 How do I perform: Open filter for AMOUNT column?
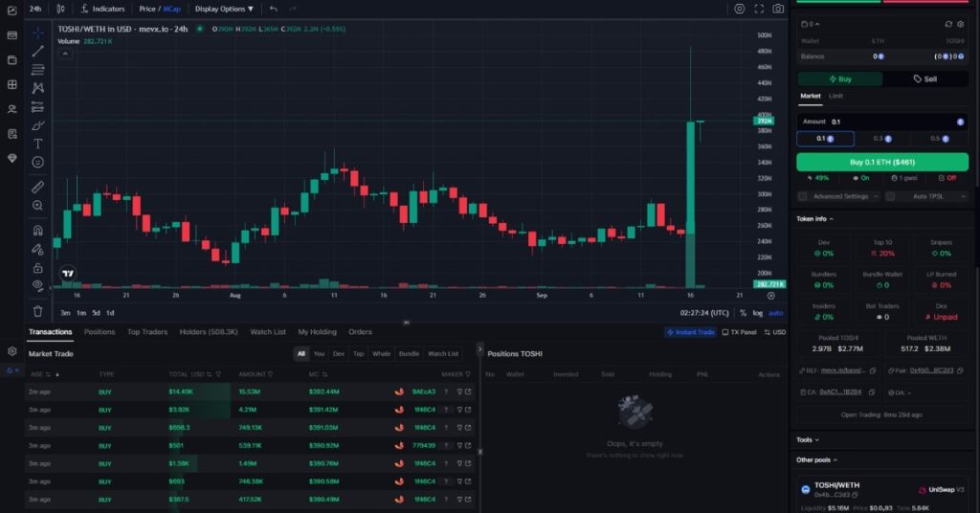(270, 374)
